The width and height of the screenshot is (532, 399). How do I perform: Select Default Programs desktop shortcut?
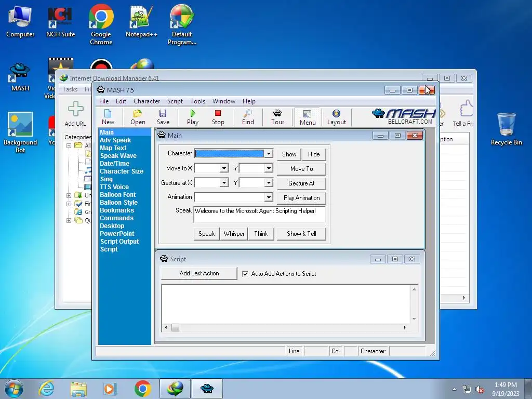(182, 24)
